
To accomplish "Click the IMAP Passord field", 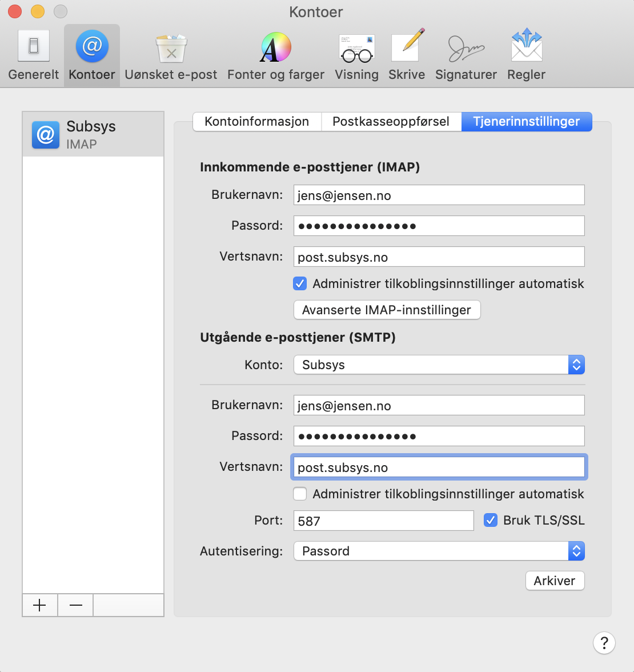I will click(439, 226).
